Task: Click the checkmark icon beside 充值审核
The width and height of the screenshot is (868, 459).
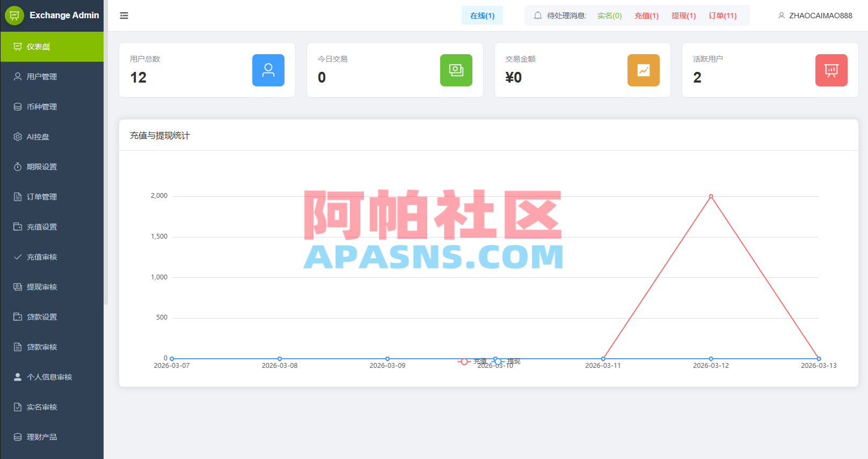Action: tap(18, 257)
